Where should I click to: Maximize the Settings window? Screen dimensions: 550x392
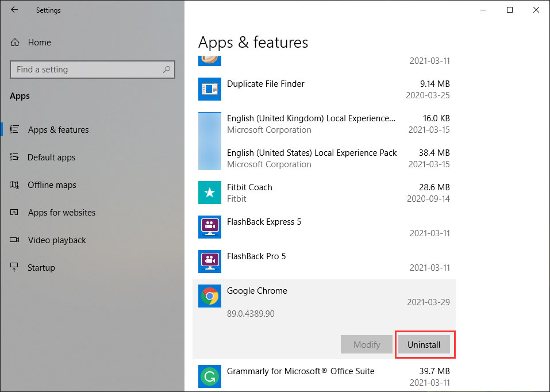510,10
